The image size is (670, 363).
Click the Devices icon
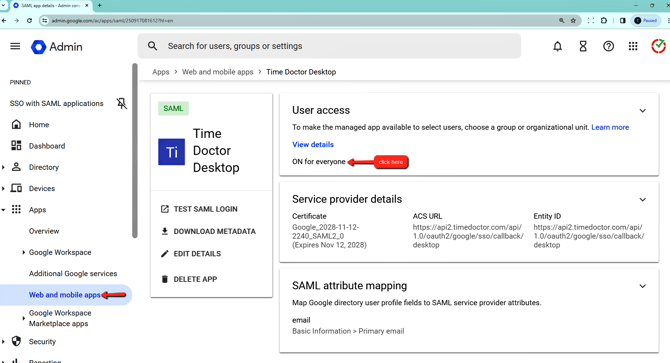pos(16,188)
